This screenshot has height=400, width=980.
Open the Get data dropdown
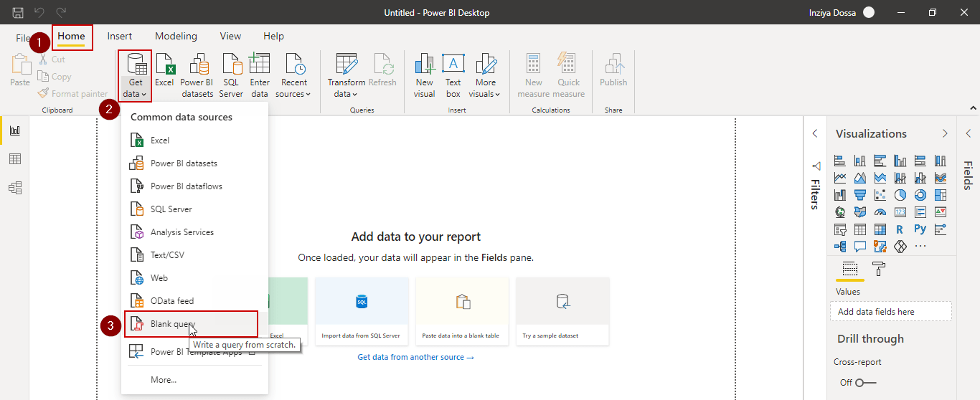click(x=135, y=75)
